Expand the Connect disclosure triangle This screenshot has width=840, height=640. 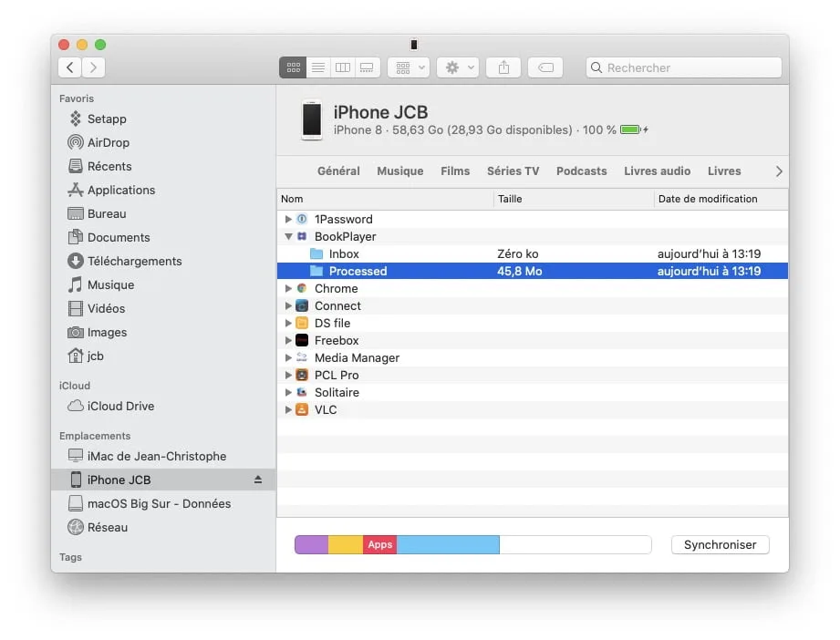click(x=288, y=305)
